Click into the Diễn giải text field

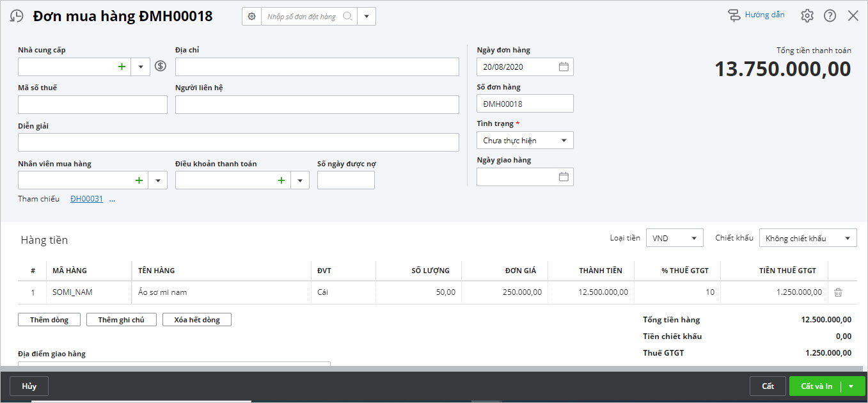[x=238, y=142]
